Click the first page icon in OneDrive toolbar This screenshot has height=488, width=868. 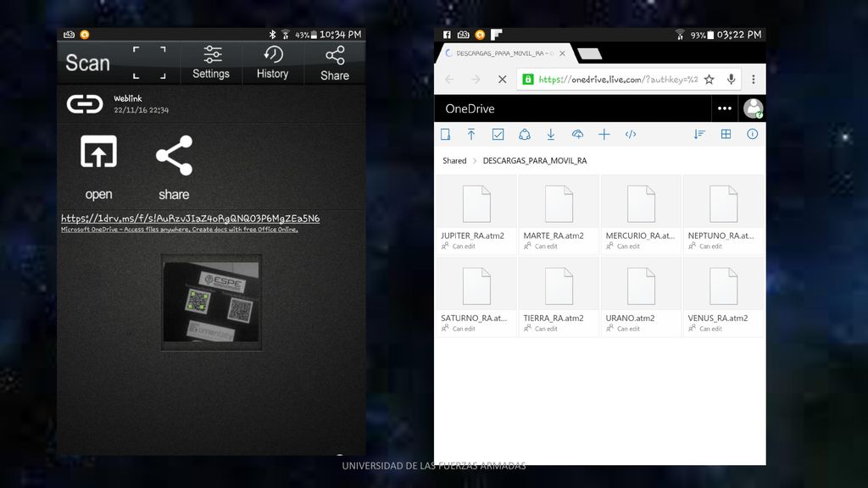(x=445, y=135)
